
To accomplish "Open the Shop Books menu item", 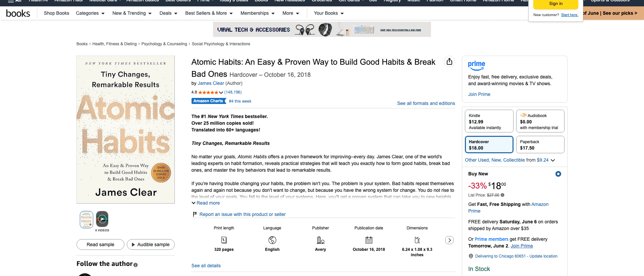I will tap(56, 13).
